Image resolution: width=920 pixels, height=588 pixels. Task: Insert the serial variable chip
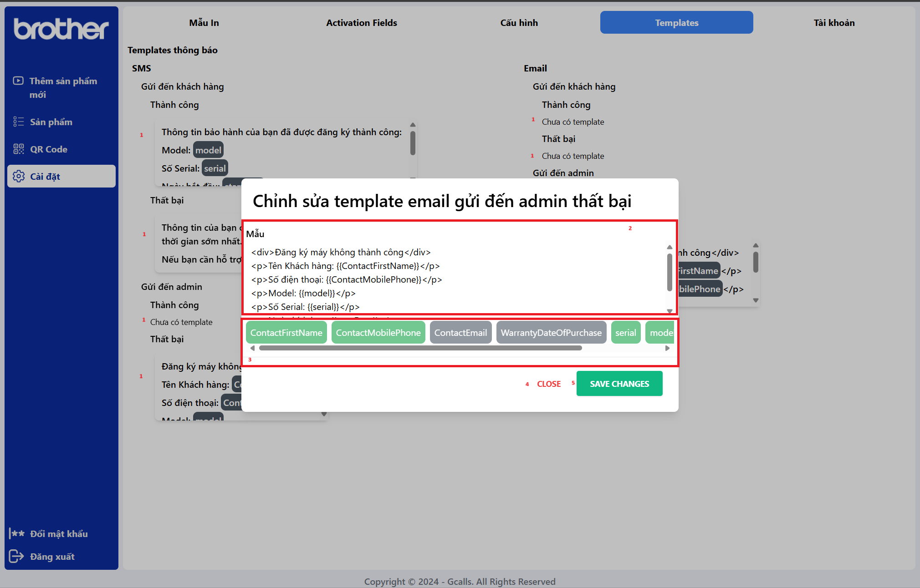click(626, 332)
